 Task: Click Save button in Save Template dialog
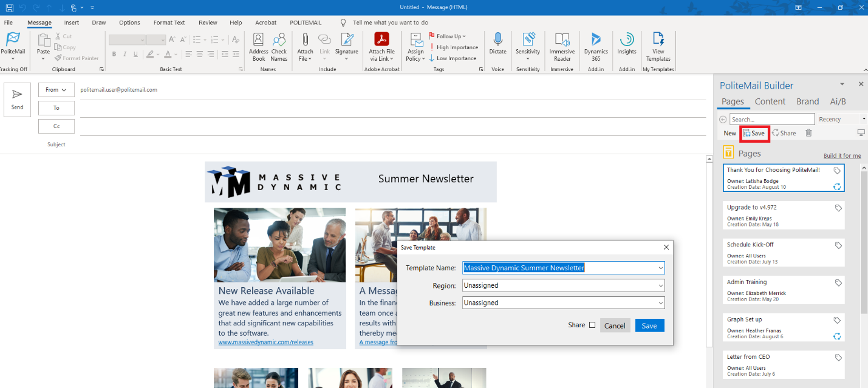click(649, 325)
